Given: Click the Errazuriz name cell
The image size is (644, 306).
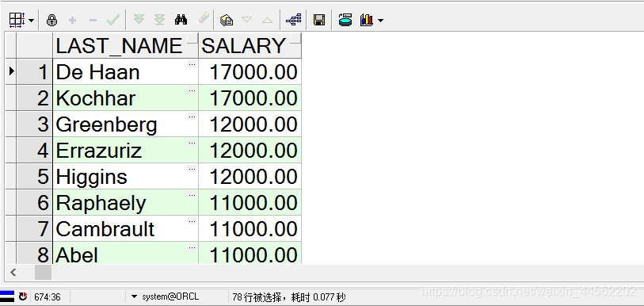Looking at the screenshot, I should (x=125, y=150).
